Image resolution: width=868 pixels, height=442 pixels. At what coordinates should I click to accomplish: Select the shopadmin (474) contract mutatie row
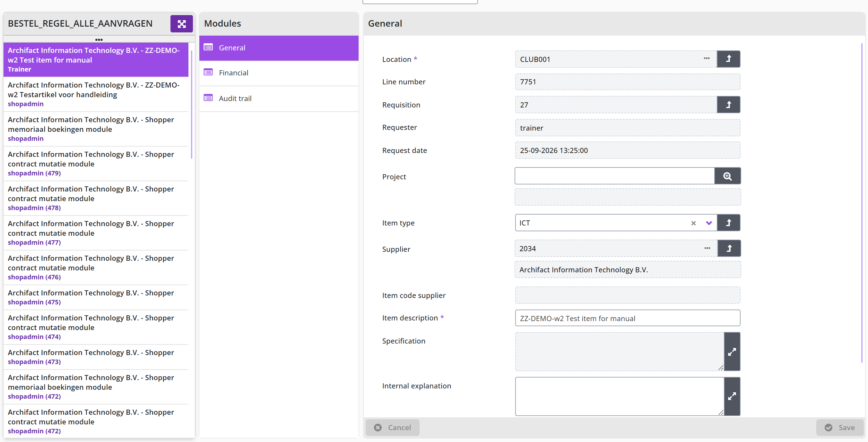click(96, 327)
